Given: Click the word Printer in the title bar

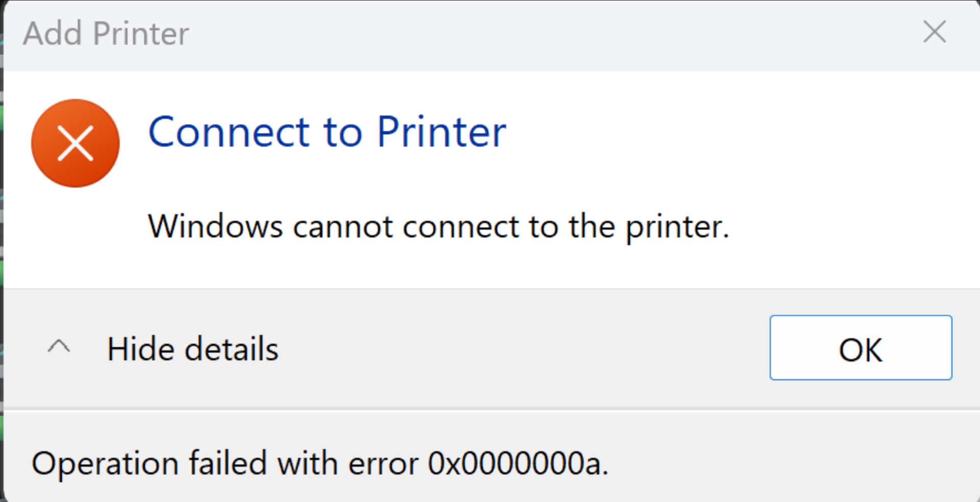Looking at the screenshot, I should [141, 34].
